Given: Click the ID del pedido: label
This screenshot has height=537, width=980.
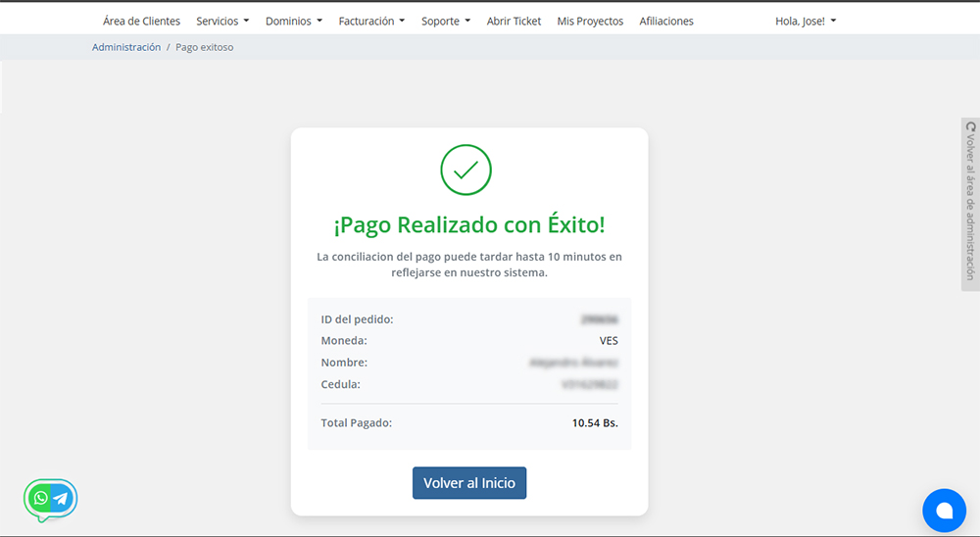Looking at the screenshot, I should point(357,319).
